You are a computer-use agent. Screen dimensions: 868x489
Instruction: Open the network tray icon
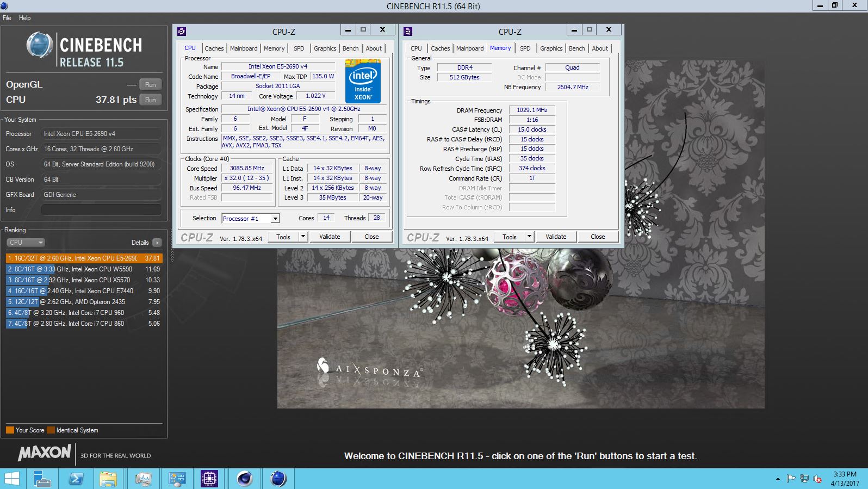pos(804,479)
